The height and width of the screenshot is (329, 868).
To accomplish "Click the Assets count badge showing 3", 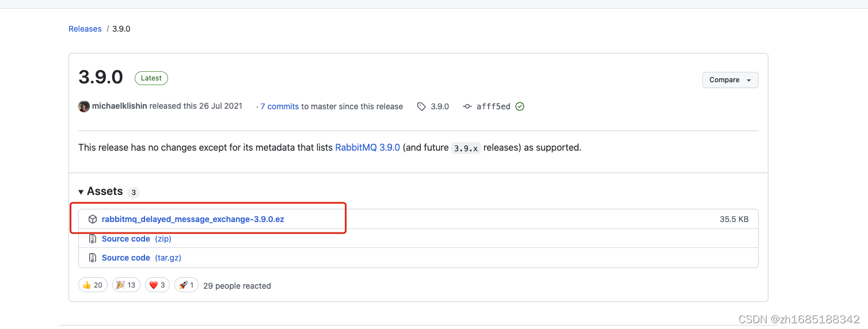I will [134, 193].
